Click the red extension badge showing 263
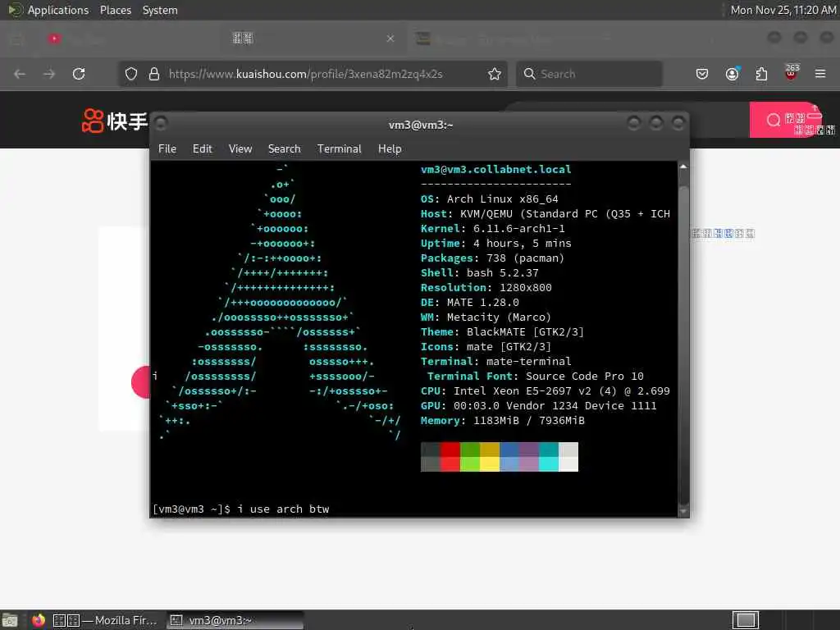 [x=792, y=72]
